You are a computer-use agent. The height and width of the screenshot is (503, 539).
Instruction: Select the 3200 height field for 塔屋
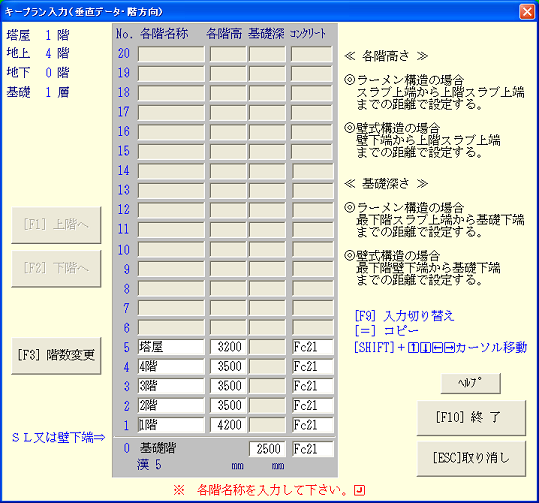(228, 347)
